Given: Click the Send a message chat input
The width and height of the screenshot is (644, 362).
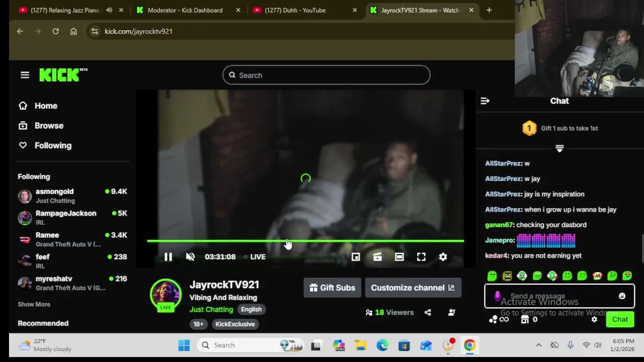Looking at the screenshot, I should (x=559, y=296).
